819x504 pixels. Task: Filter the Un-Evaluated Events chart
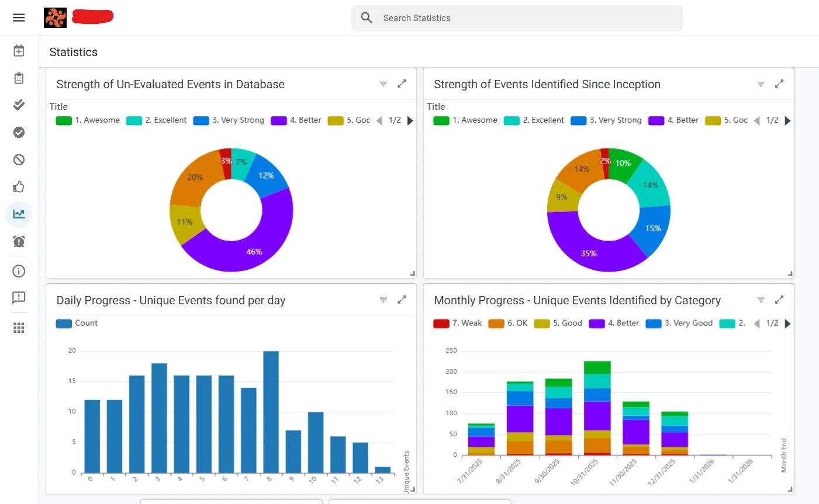(x=383, y=84)
